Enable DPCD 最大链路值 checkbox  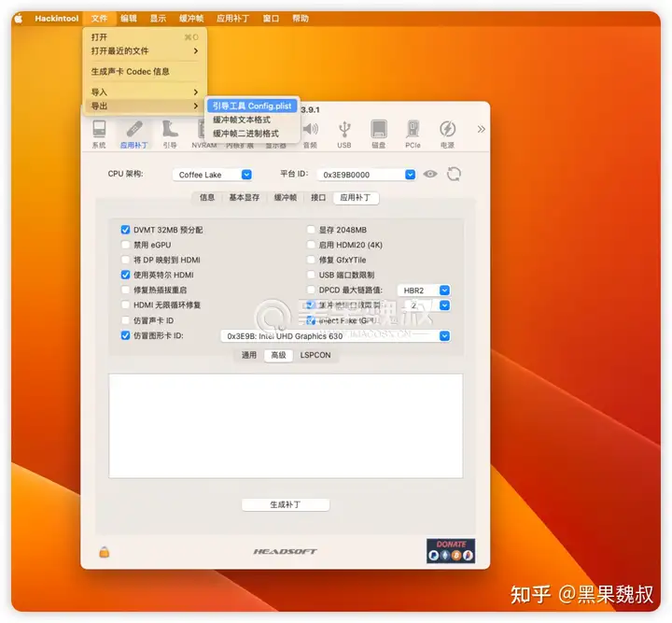pyautogui.click(x=311, y=290)
